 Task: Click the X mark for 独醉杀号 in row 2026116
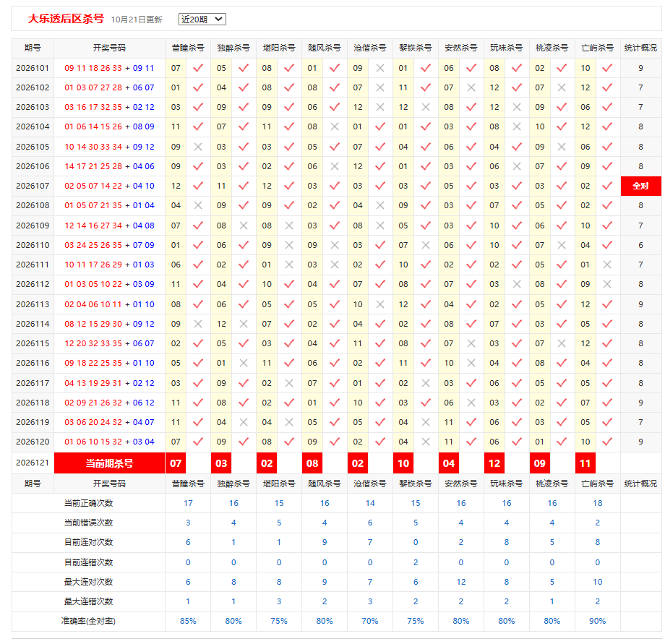[x=244, y=363]
